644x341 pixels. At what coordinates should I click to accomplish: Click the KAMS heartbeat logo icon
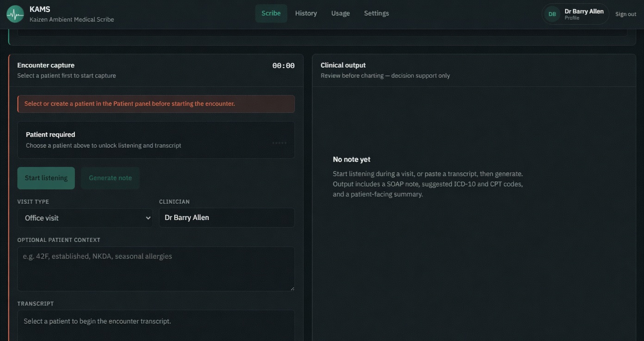15,14
